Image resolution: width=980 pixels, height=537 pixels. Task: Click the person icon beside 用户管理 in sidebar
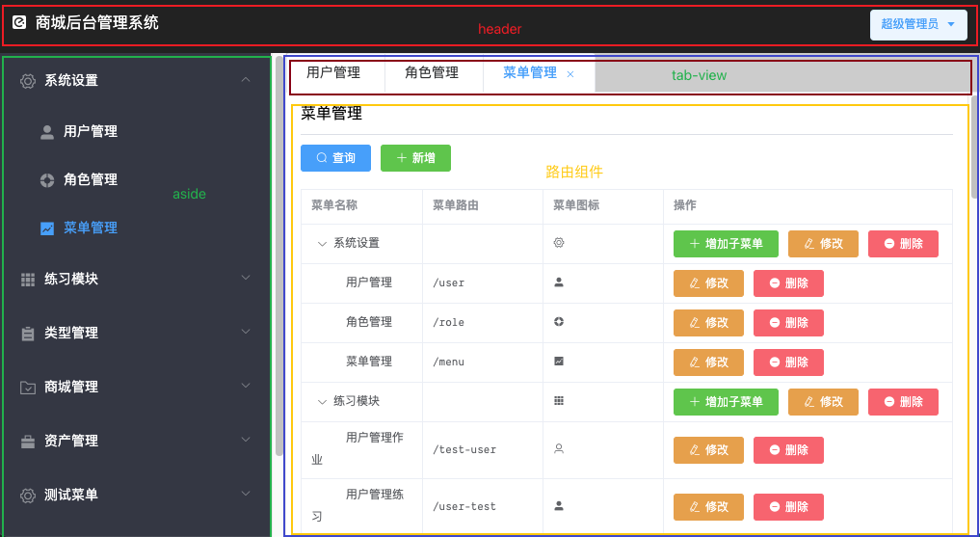tap(47, 132)
